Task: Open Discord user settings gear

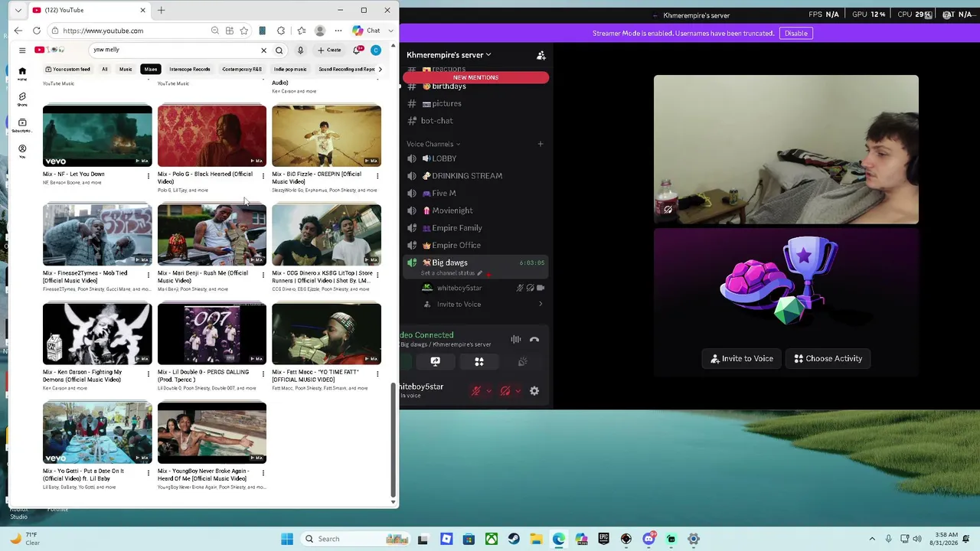Action: [534, 391]
